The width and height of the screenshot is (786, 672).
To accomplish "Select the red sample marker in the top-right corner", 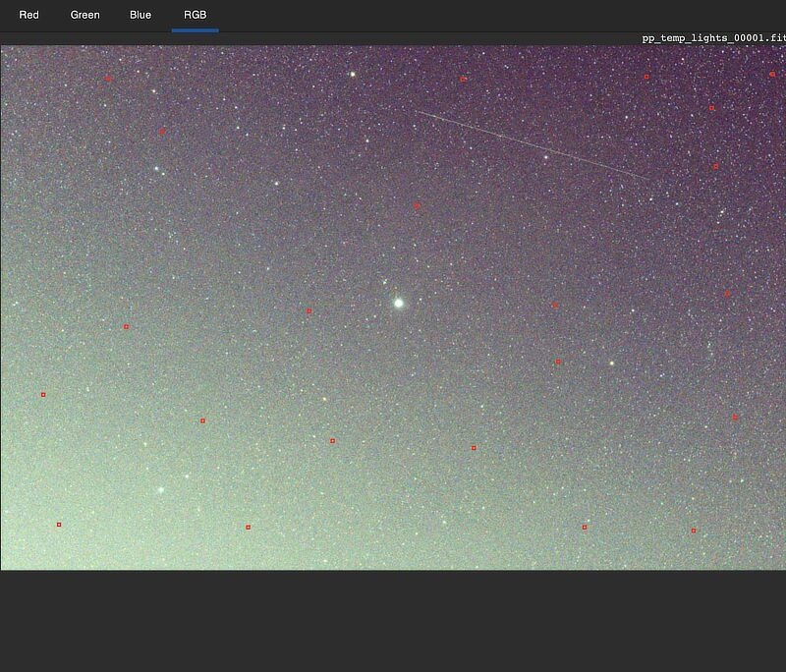I will [x=772, y=74].
